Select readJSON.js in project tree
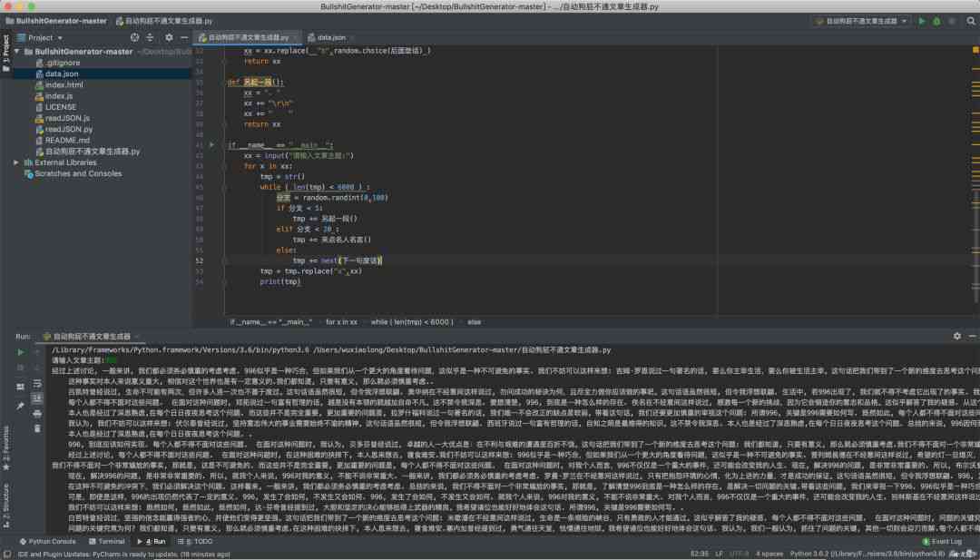Screen dimensions: 980x560 (x=67, y=118)
